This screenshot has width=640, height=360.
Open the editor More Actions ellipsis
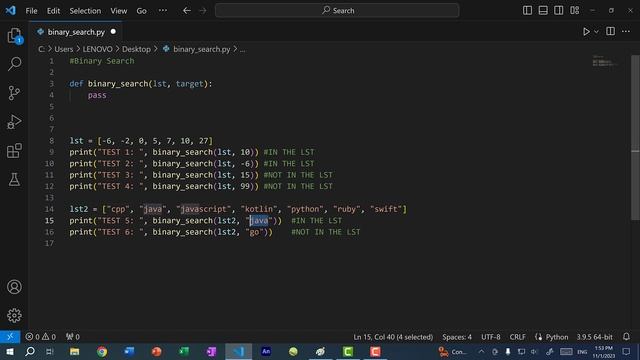[x=626, y=31]
